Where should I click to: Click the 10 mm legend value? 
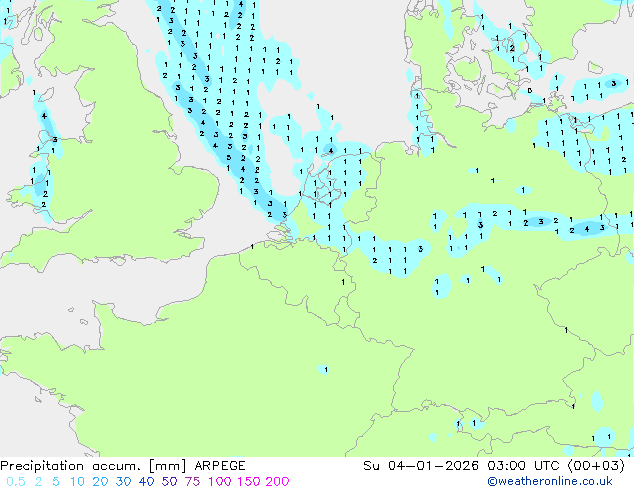[x=77, y=482]
